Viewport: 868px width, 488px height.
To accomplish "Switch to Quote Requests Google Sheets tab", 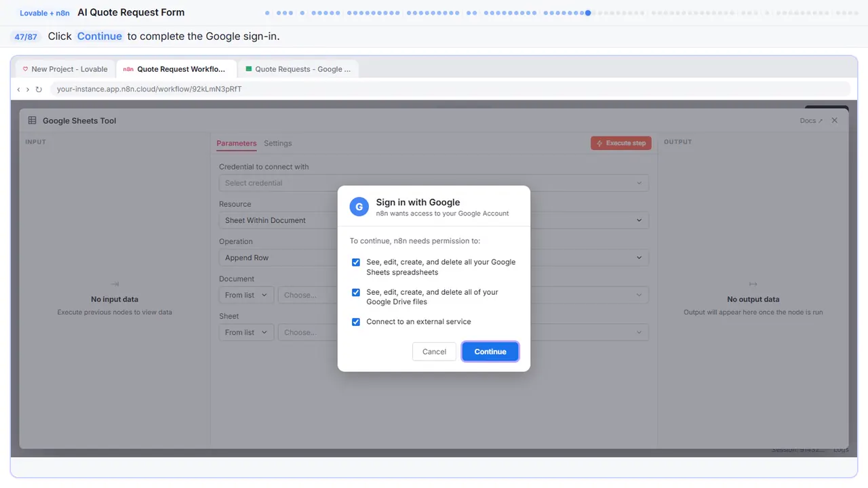I will [x=298, y=69].
